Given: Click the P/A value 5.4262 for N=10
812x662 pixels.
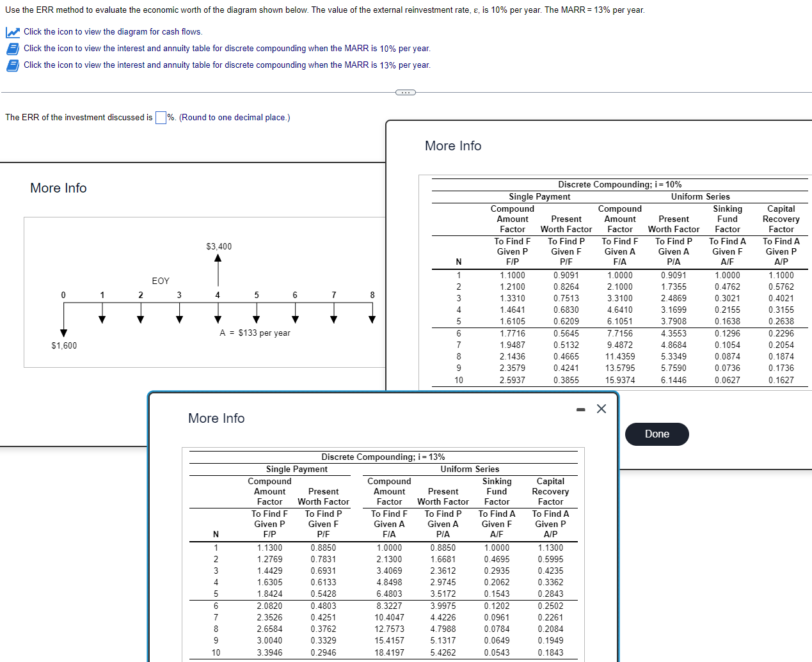Looking at the screenshot, I should coord(443,652).
